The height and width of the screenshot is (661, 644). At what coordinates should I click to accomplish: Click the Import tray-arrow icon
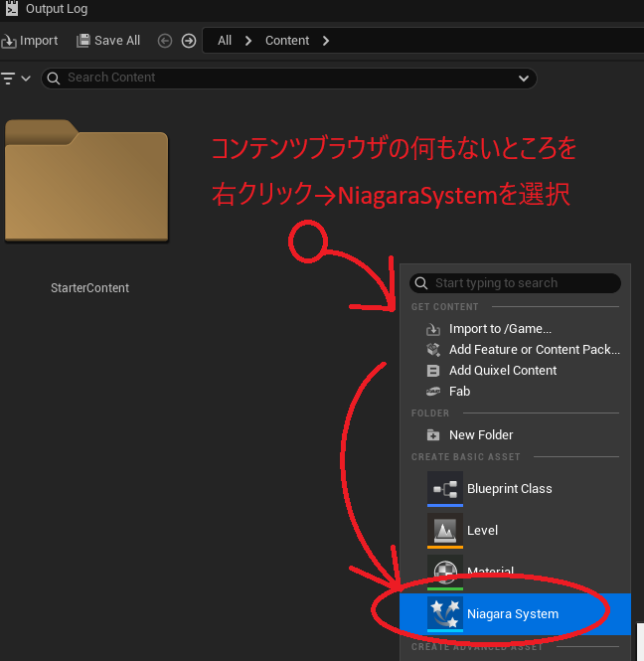click(x=9, y=42)
